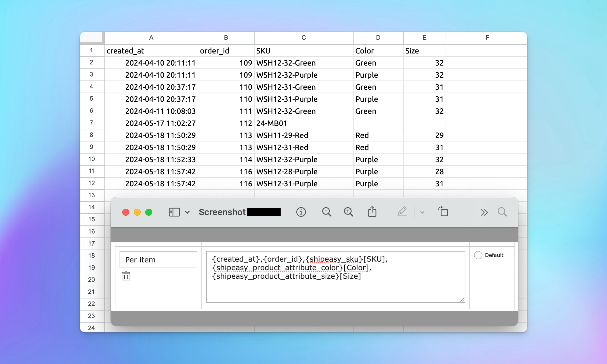Click the created_at header cell
The image size is (607, 364).
[151, 51]
